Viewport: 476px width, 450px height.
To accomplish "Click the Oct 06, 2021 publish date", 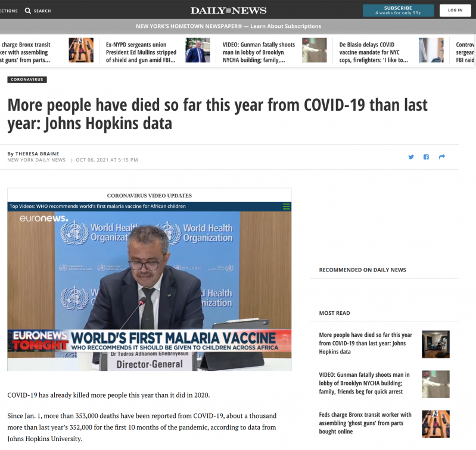I will tap(107, 160).
